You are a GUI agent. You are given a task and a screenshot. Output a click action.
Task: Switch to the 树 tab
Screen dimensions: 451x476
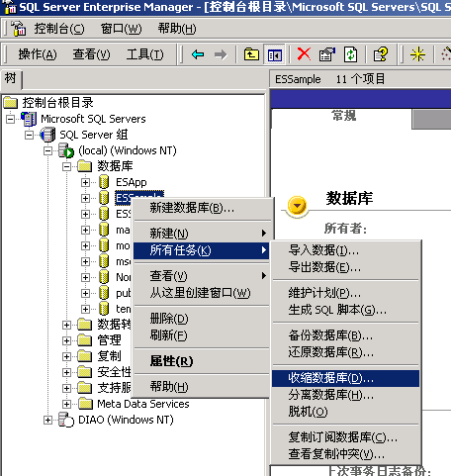(x=11, y=79)
